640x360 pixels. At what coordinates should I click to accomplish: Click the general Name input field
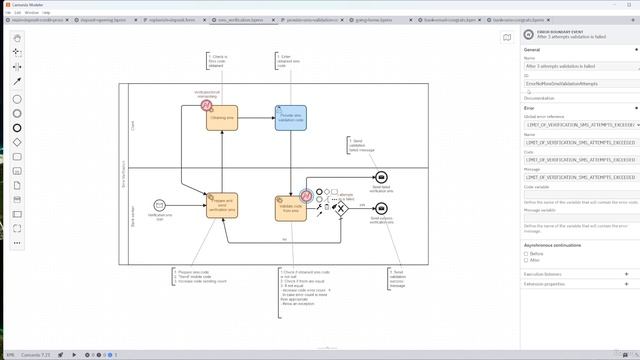pyautogui.click(x=582, y=66)
